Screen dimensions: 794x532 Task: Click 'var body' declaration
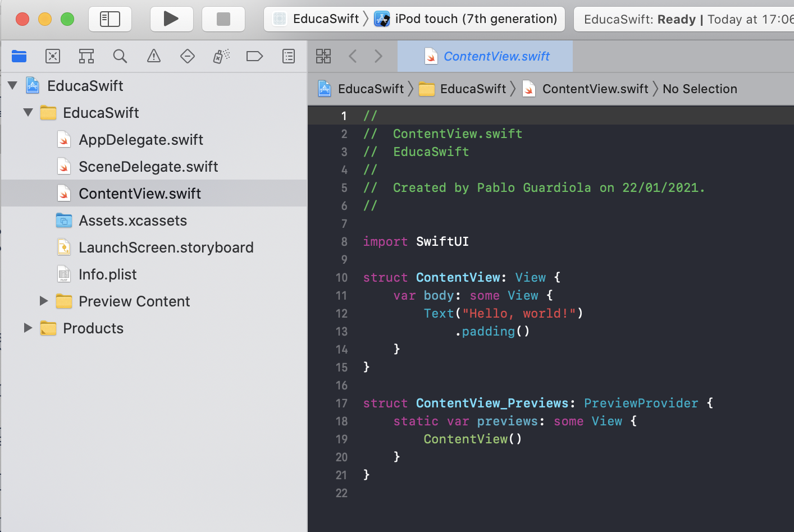[423, 295]
